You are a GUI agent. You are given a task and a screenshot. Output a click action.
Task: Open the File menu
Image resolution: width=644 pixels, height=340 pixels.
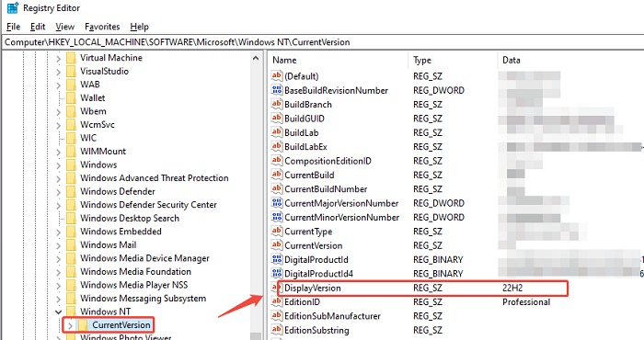[13, 27]
